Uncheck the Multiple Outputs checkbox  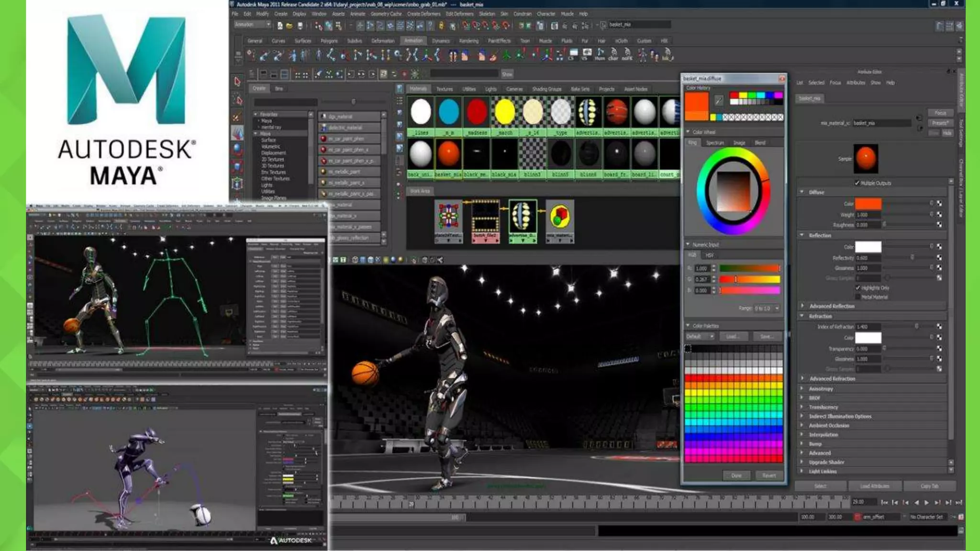pos(857,183)
